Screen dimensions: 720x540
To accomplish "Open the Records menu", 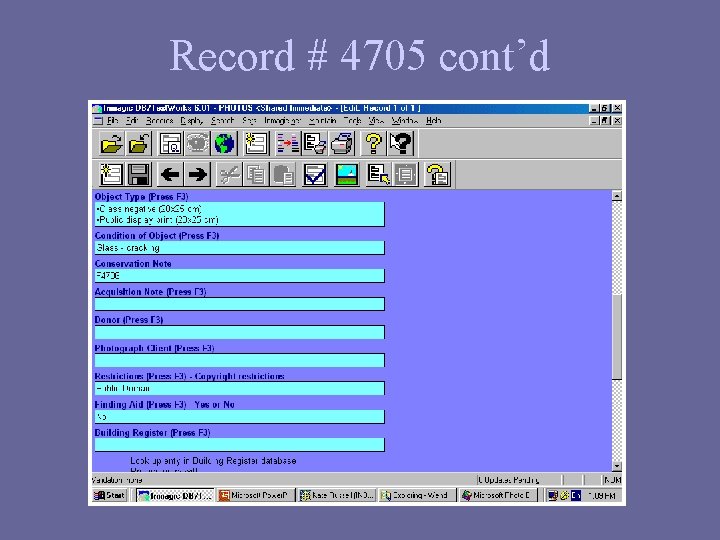I will click(x=159, y=121).
